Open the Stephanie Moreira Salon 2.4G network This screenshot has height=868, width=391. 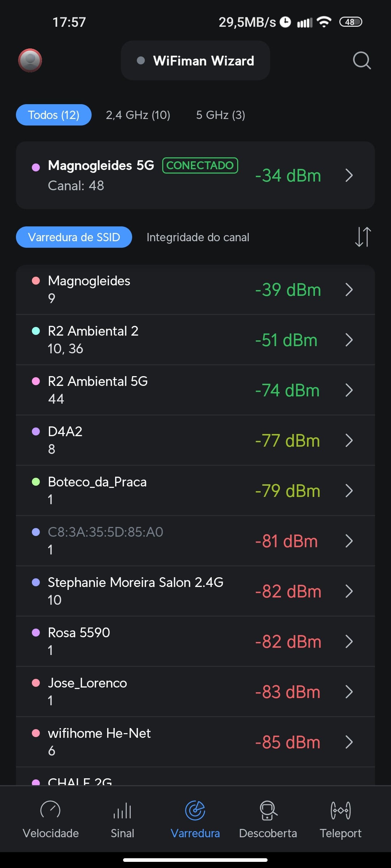[135, 591]
